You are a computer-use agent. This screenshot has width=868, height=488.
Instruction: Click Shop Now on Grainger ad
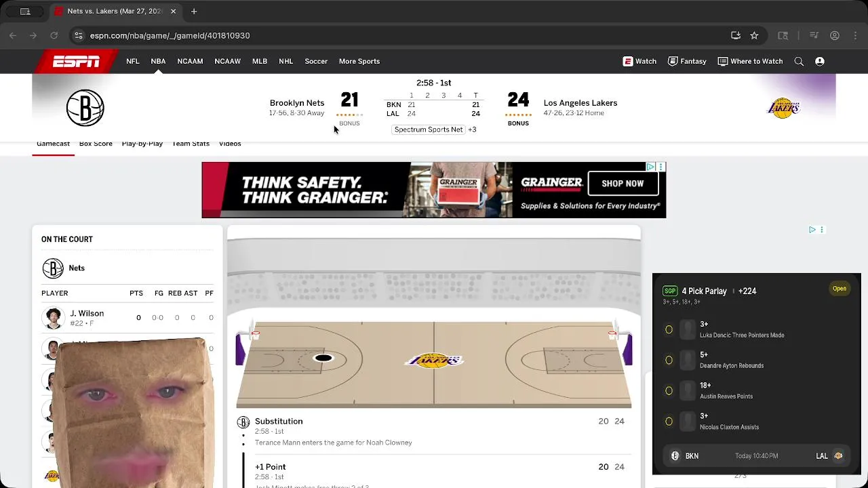coord(623,183)
